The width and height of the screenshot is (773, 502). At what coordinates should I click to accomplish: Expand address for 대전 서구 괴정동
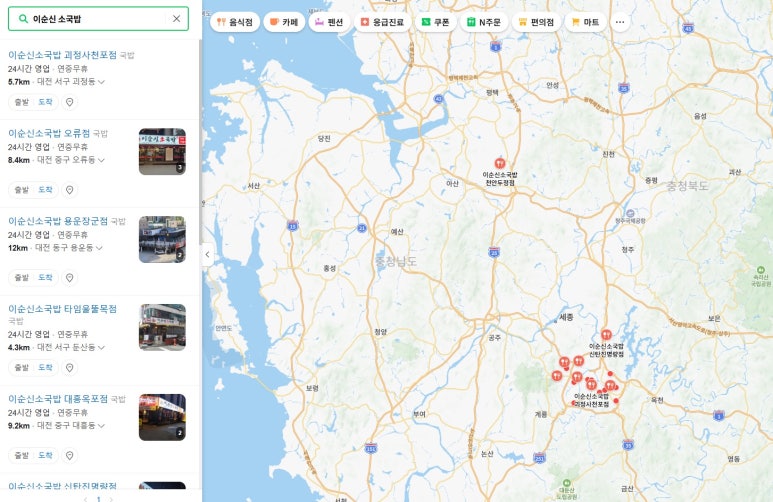click(102, 82)
